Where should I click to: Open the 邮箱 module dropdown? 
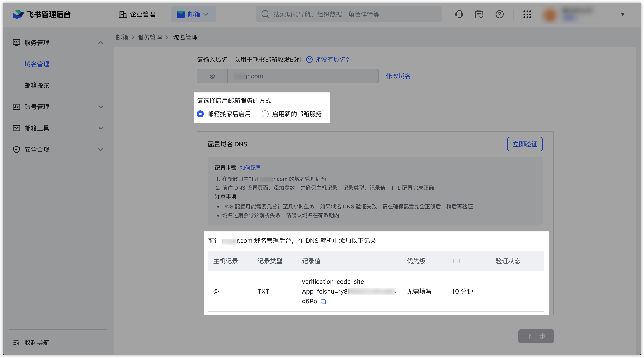point(193,14)
